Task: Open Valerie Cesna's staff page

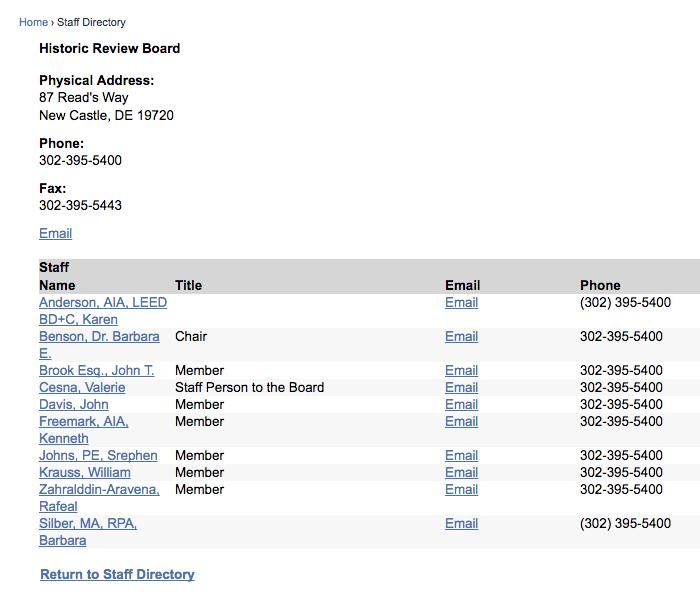Action: point(82,387)
